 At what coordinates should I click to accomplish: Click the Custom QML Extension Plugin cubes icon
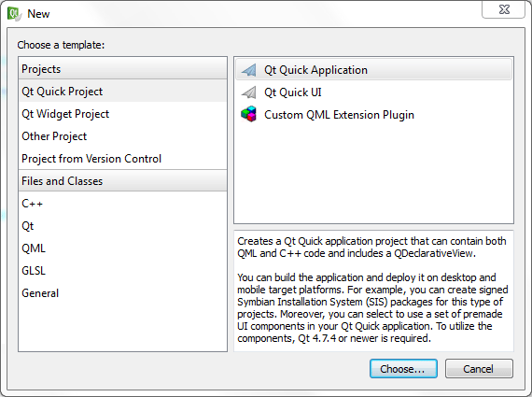tap(248, 115)
